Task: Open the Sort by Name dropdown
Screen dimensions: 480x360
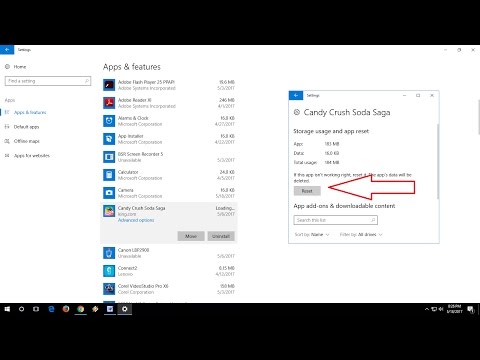Action: tap(312, 235)
